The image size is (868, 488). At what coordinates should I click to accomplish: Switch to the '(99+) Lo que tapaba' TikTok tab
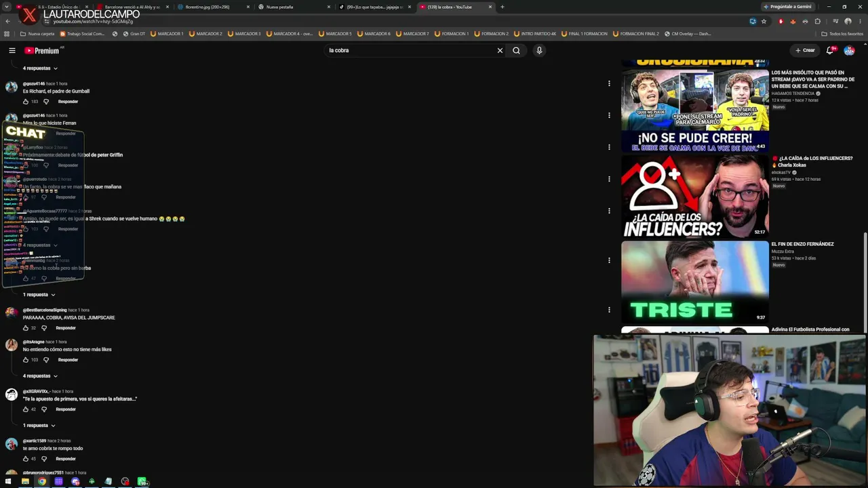coord(374,7)
